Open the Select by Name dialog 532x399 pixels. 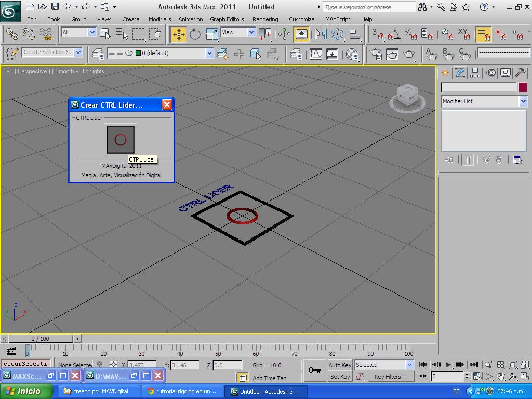click(122, 34)
